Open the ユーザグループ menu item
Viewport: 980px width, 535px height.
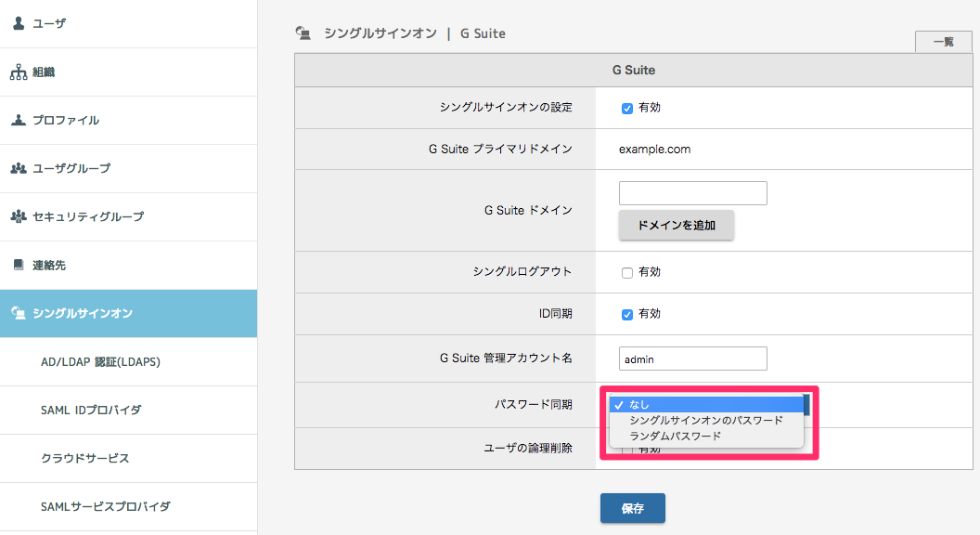(x=128, y=168)
